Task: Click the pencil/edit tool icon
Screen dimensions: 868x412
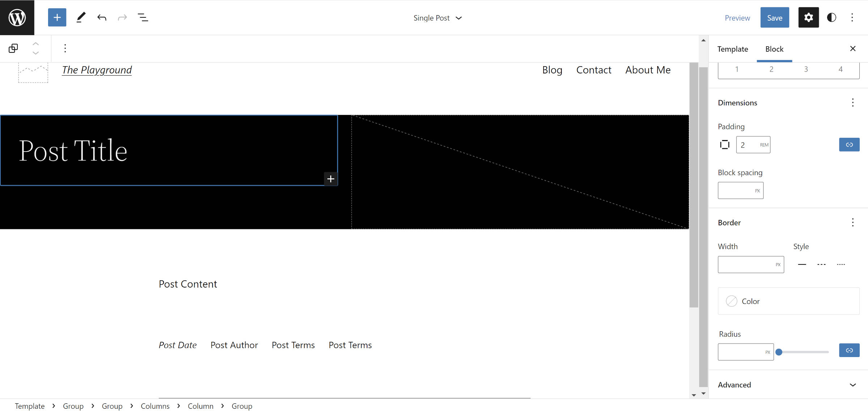Action: coord(80,17)
